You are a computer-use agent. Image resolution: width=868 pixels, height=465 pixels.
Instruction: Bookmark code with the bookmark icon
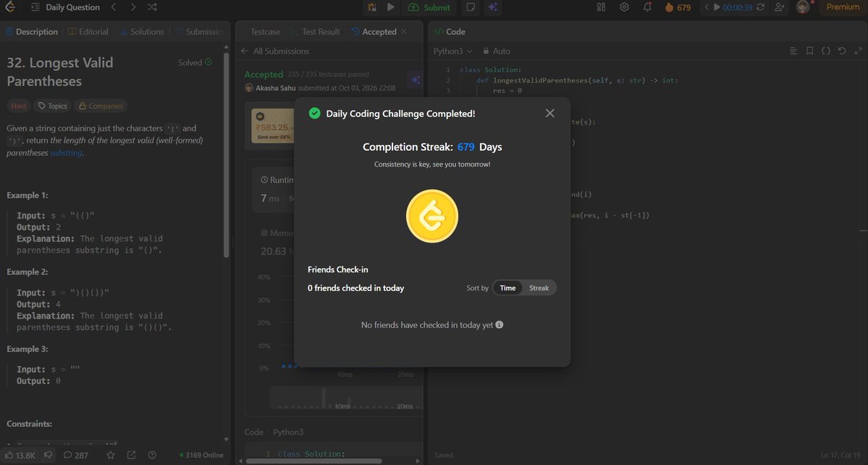tap(809, 51)
